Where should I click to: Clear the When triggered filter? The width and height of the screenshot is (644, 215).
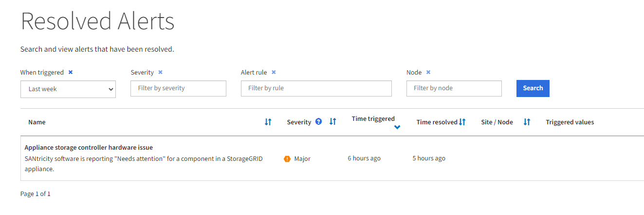(71, 72)
